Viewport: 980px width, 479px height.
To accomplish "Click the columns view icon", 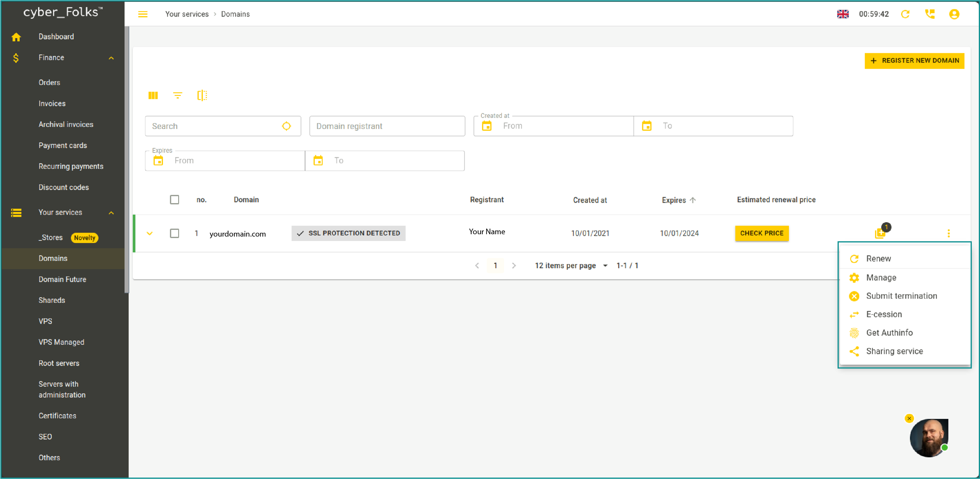I will (153, 95).
